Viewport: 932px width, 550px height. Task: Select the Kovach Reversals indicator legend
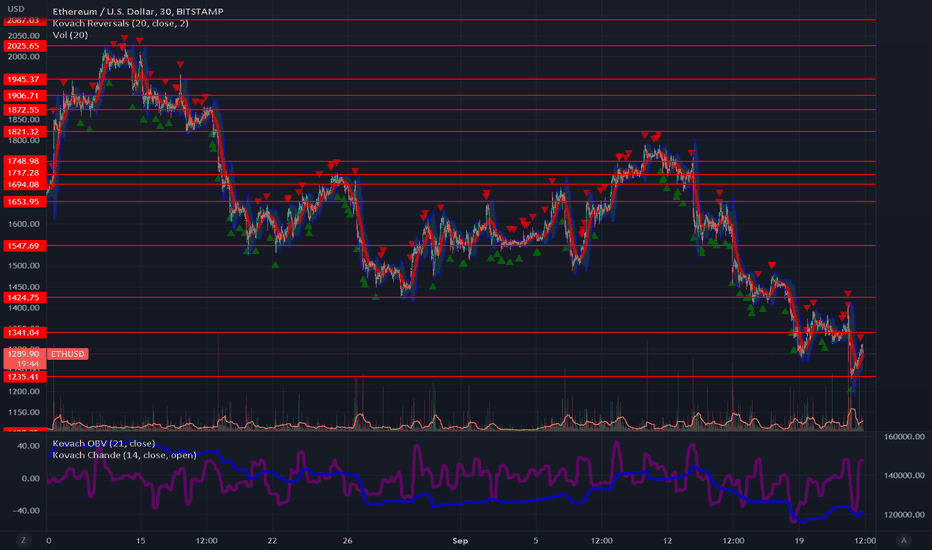[x=121, y=23]
